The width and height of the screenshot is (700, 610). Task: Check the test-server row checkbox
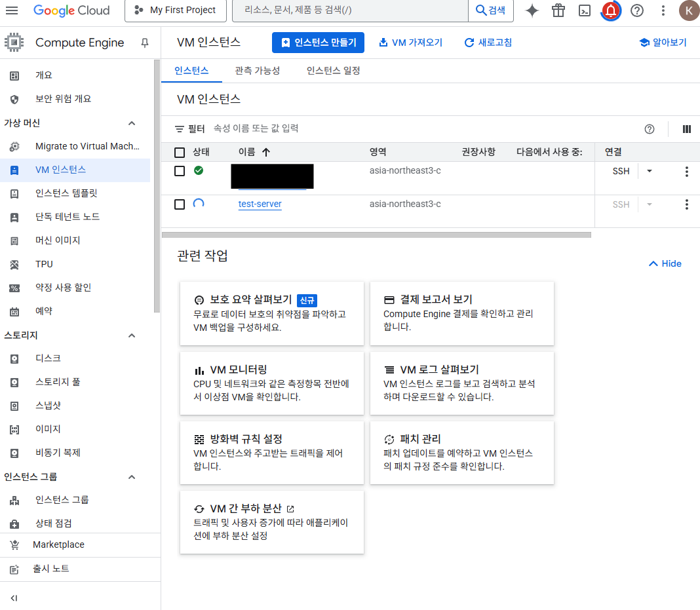pos(180,204)
